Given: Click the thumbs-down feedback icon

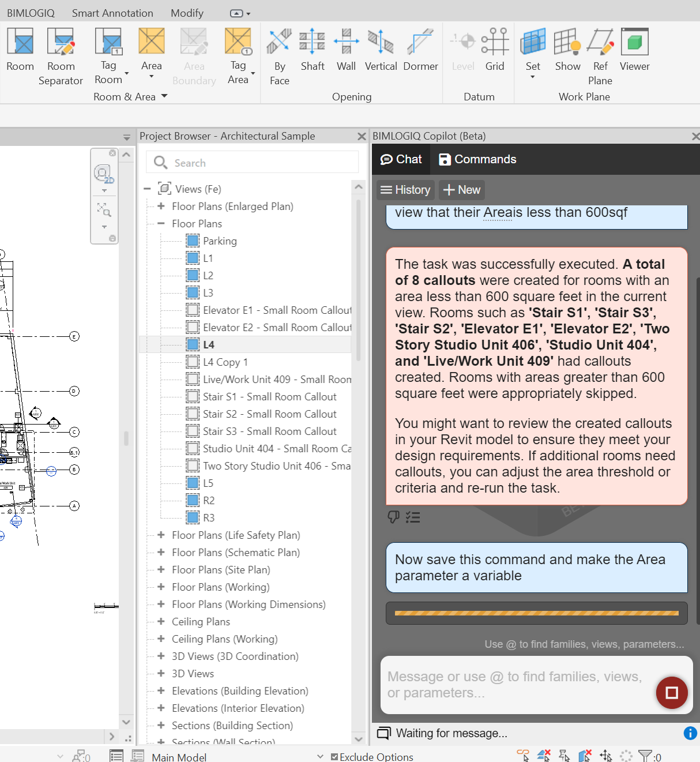Looking at the screenshot, I should pyautogui.click(x=394, y=517).
